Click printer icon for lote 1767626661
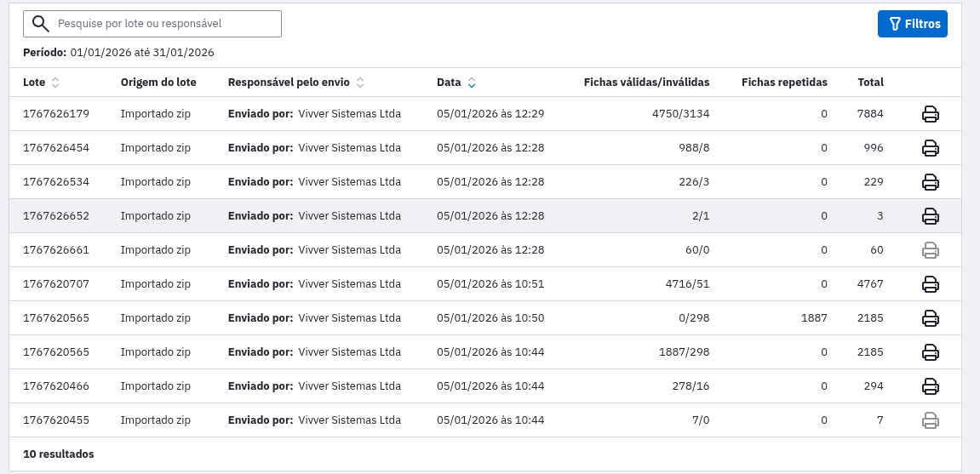Screen dimensions: 980x474 point(931,250)
